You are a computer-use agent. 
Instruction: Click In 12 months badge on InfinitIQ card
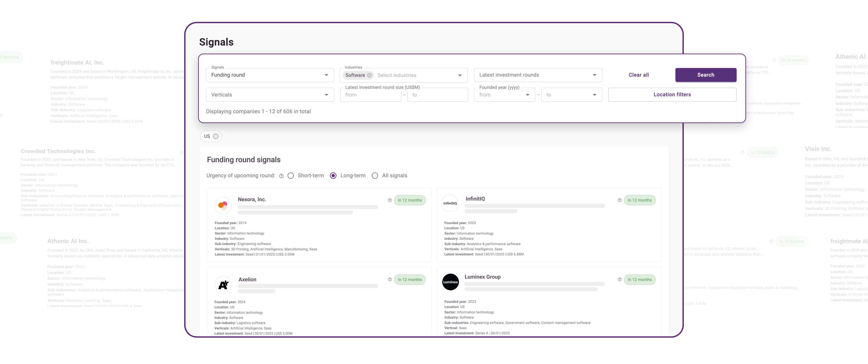(x=639, y=200)
